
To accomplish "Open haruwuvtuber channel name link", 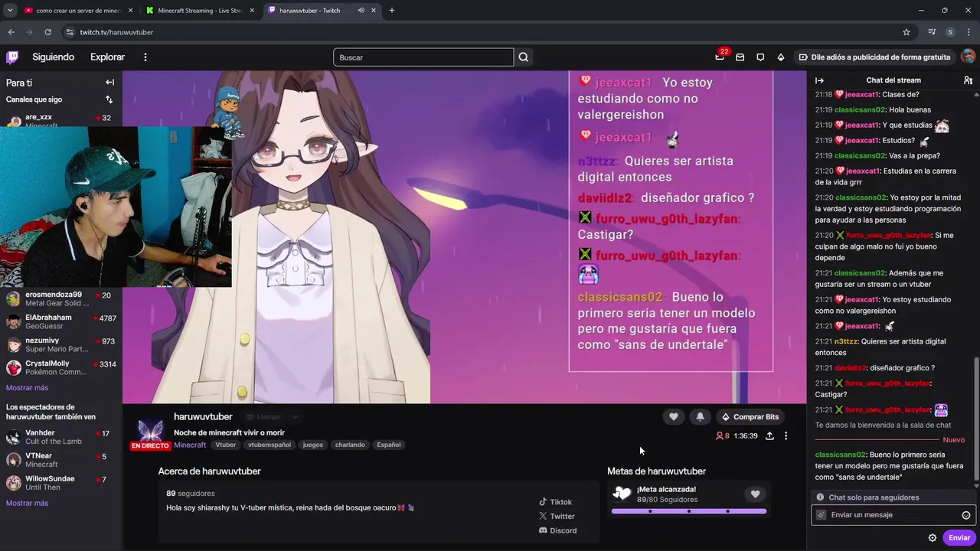I will 203,417.
